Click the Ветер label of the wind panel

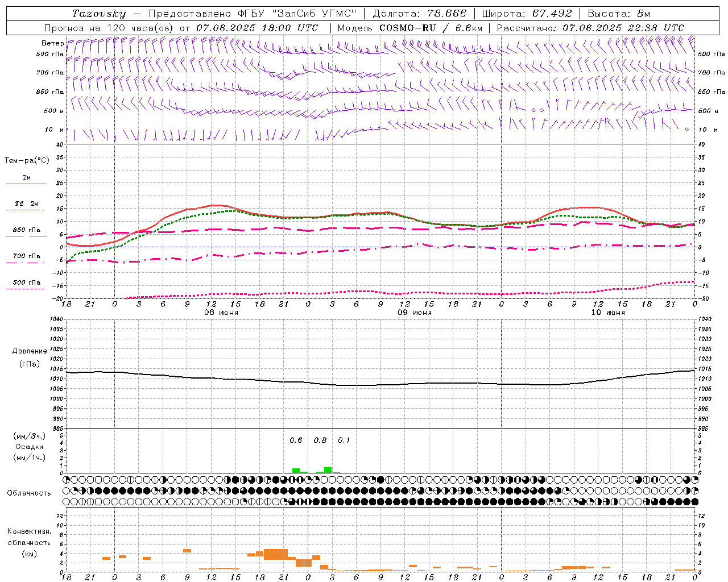click(x=52, y=43)
